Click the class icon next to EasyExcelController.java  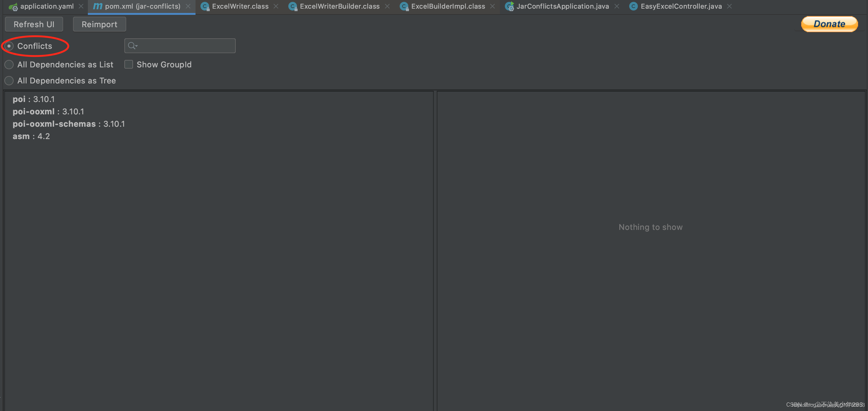(633, 6)
